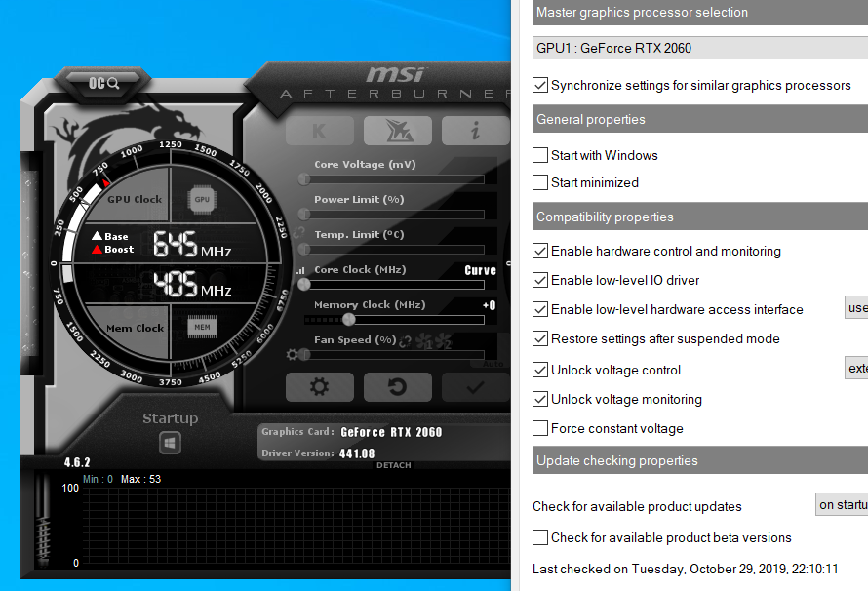Click the reset settings arrow button
The image size is (868, 591).
398,387
